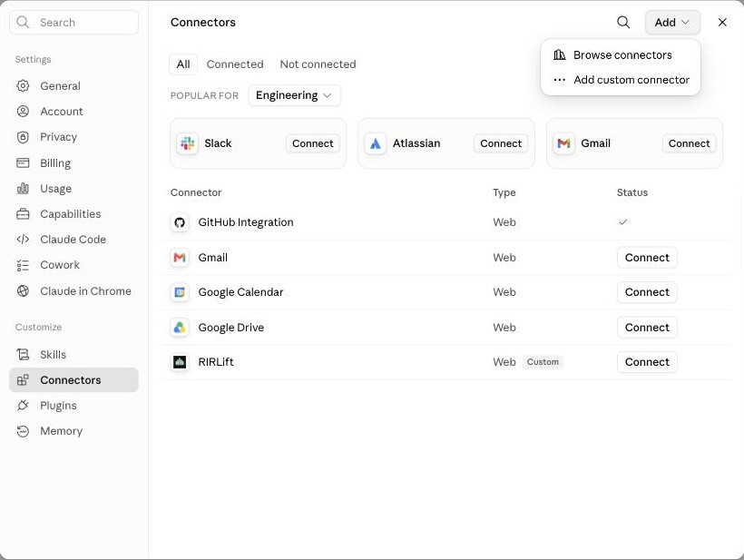Click the Google Drive connector name
The image size is (744, 560).
(x=231, y=328)
